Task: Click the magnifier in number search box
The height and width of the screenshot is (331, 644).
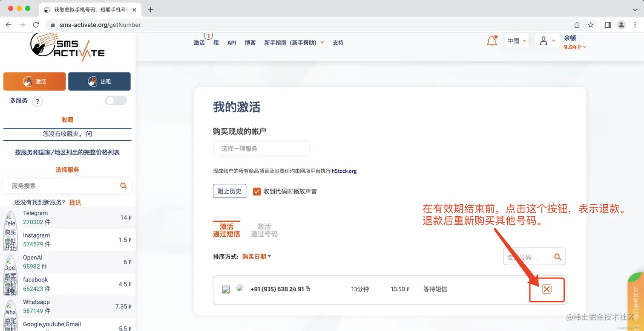Action: coord(558,257)
